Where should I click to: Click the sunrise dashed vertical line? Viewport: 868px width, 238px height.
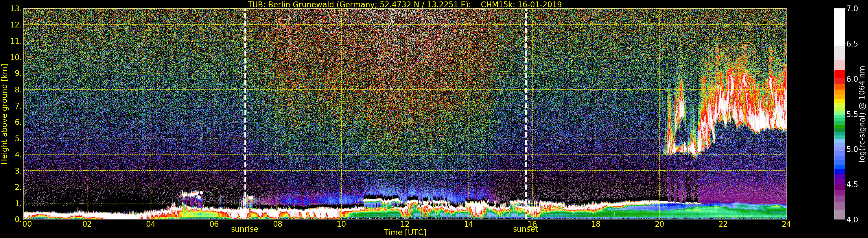(x=245, y=101)
